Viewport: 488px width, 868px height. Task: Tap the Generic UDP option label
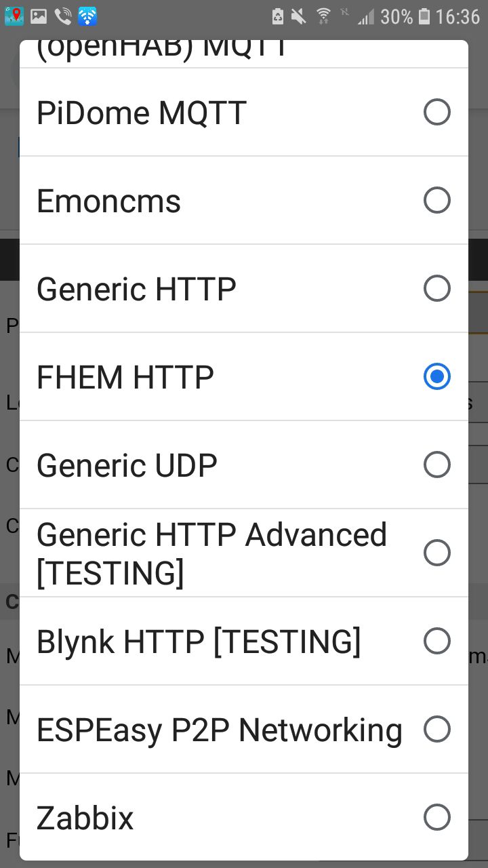pyautogui.click(x=127, y=465)
